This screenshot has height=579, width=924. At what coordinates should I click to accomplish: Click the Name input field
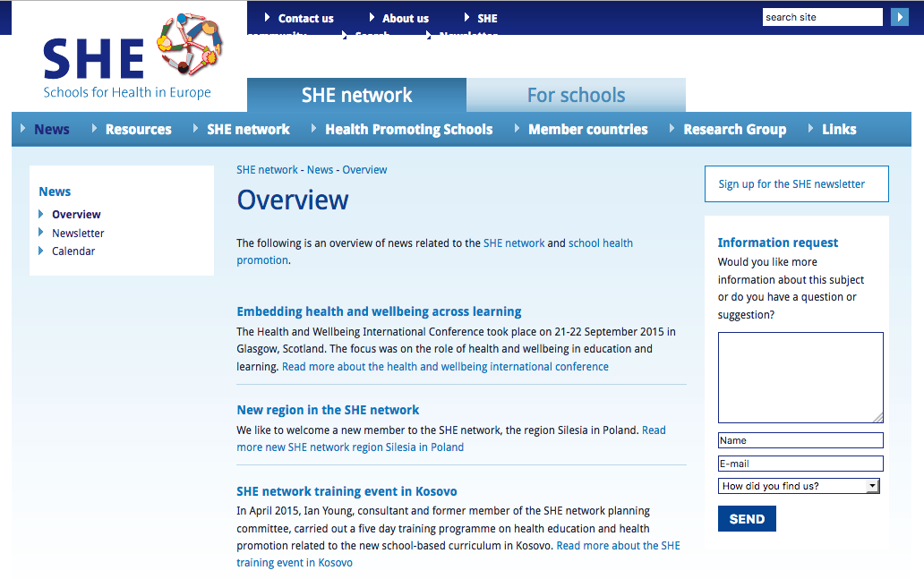pos(800,440)
